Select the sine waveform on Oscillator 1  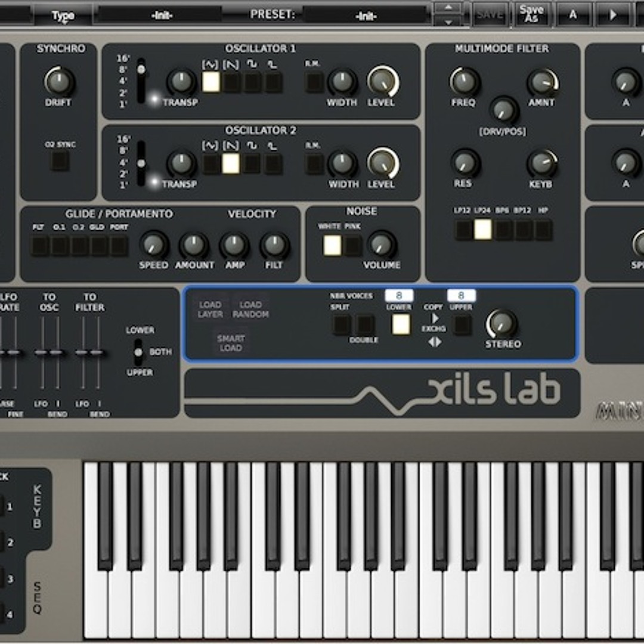click(x=211, y=82)
